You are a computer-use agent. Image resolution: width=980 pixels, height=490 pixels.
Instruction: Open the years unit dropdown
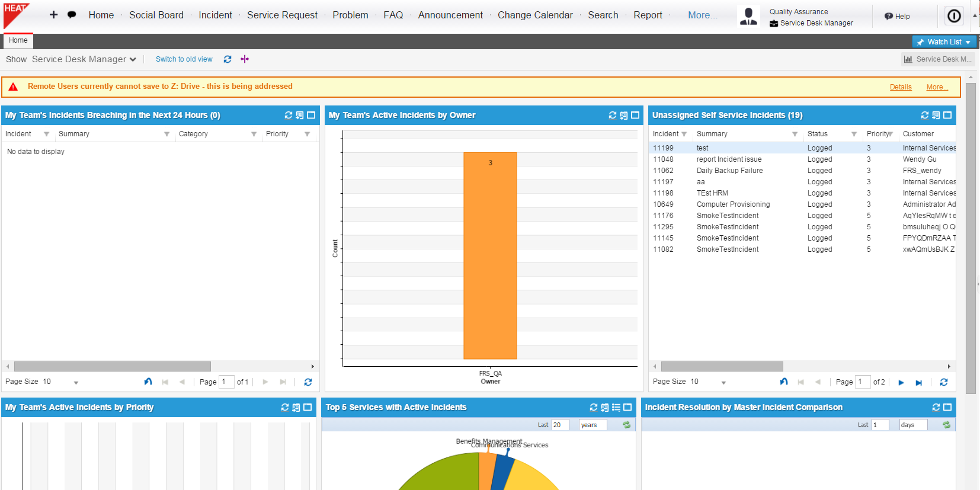[x=593, y=425]
